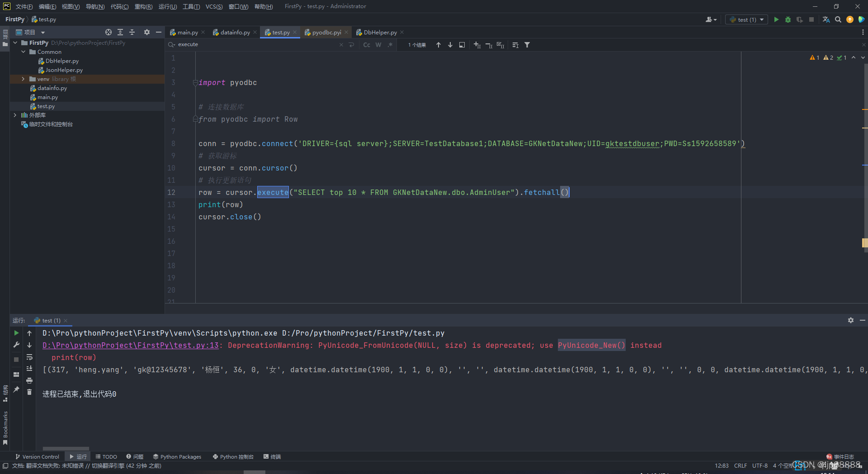868x474 pixels.
Task: Expand the venv library folder
Action: tap(23, 79)
